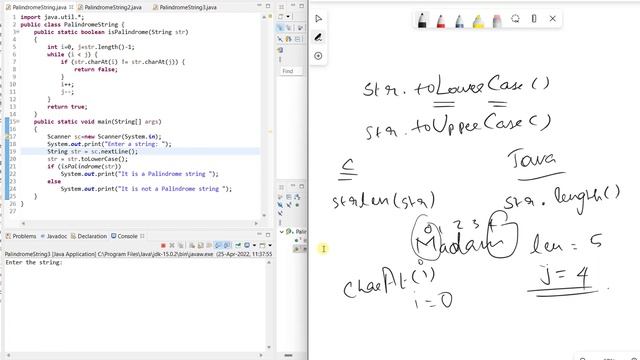This screenshot has width=640, height=360.
Task: Open the Declaration view tab
Action: point(89,236)
